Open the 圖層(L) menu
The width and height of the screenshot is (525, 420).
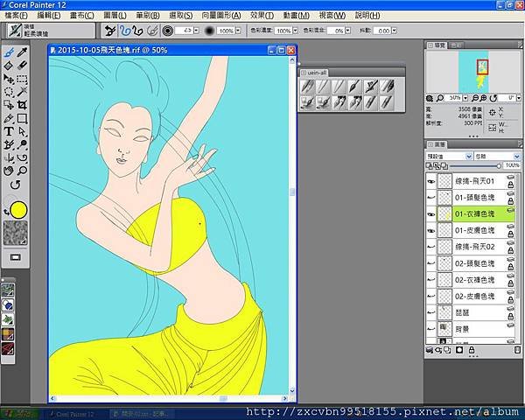tap(115, 16)
